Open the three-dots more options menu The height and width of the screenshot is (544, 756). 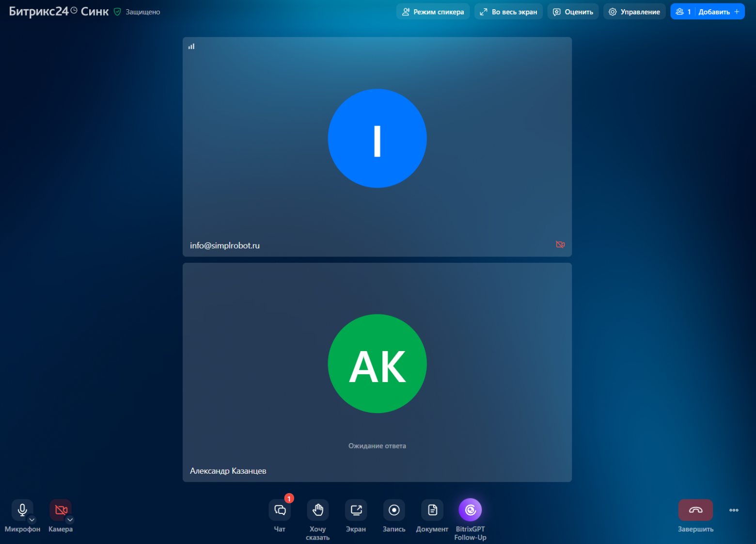tap(734, 510)
